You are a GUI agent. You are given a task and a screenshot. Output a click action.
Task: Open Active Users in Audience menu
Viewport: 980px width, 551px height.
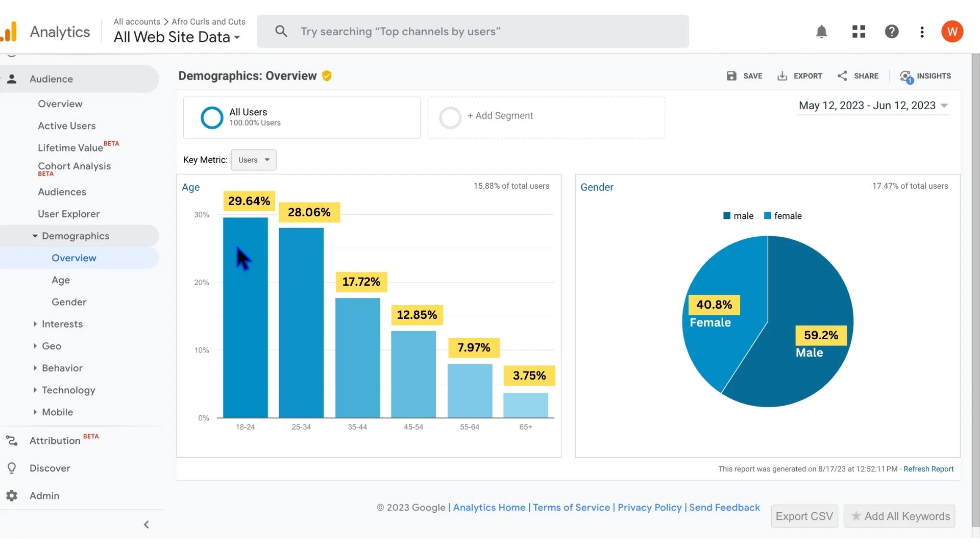66,126
